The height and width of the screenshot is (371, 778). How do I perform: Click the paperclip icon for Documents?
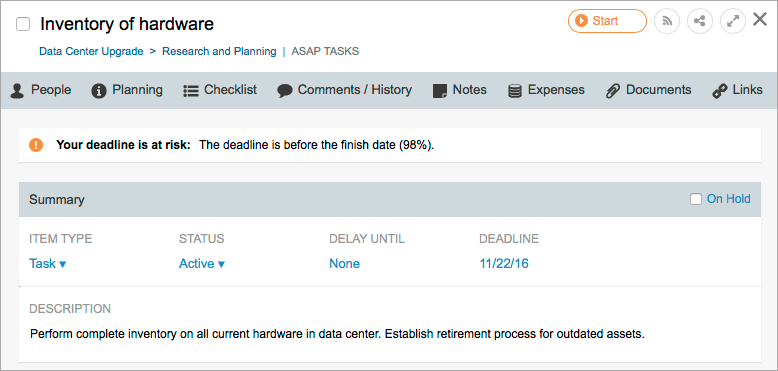[613, 91]
